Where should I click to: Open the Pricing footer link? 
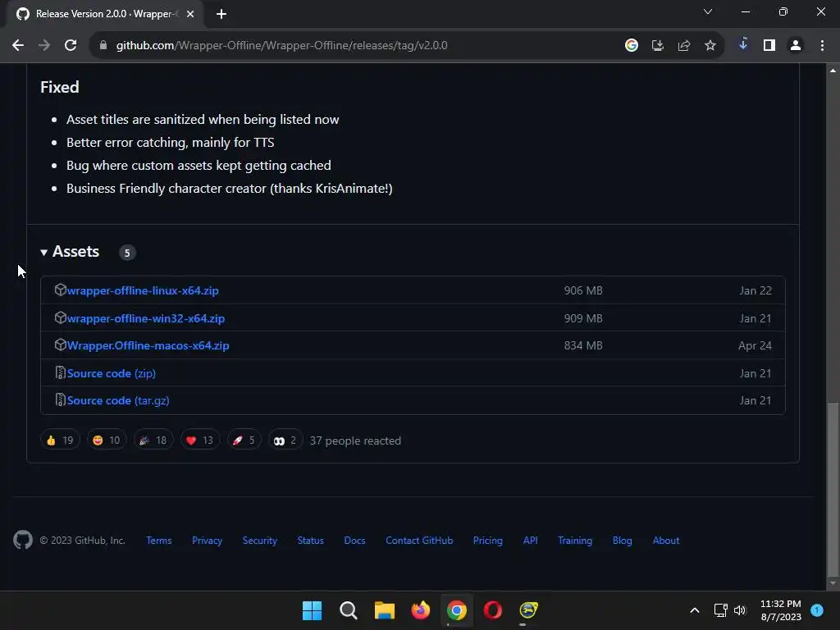pos(488,541)
